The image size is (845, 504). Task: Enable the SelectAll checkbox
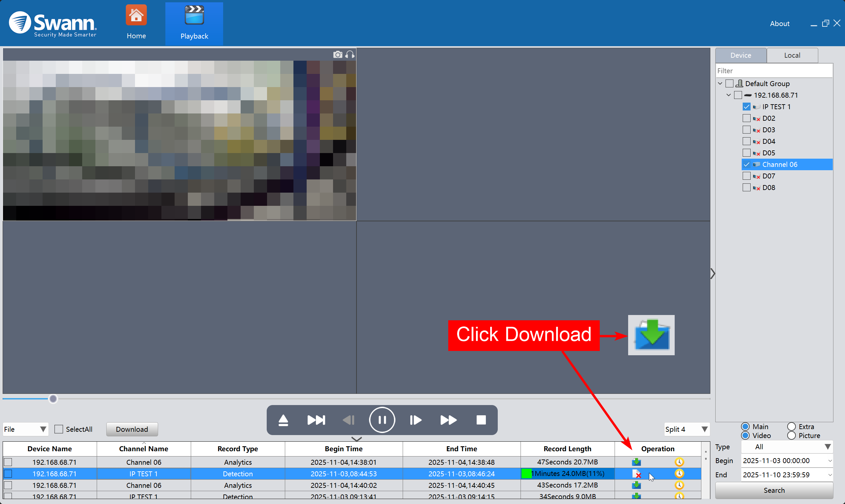click(x=59, y=429)
